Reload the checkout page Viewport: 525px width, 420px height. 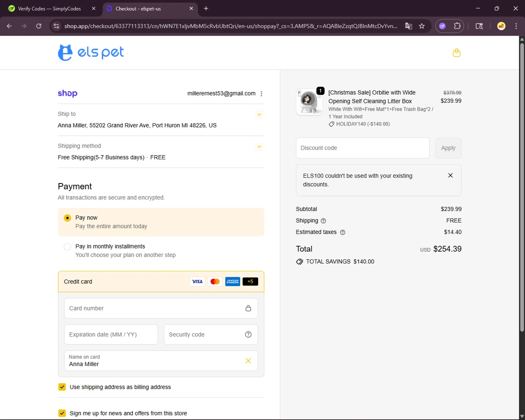coord(39,26)
